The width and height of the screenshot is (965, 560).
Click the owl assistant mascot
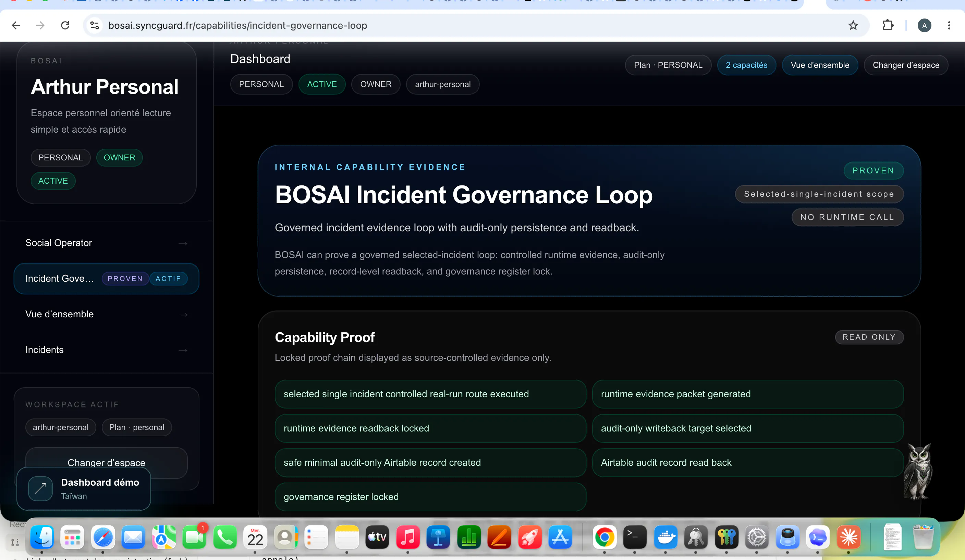918,472
